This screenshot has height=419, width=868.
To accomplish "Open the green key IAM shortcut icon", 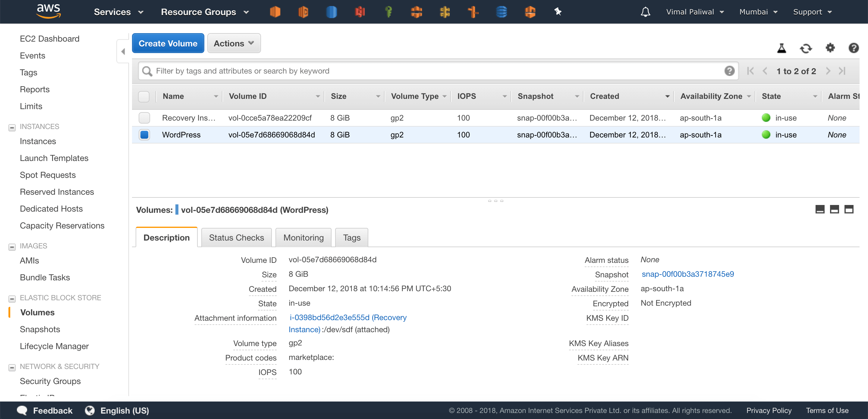I will 388,12.
